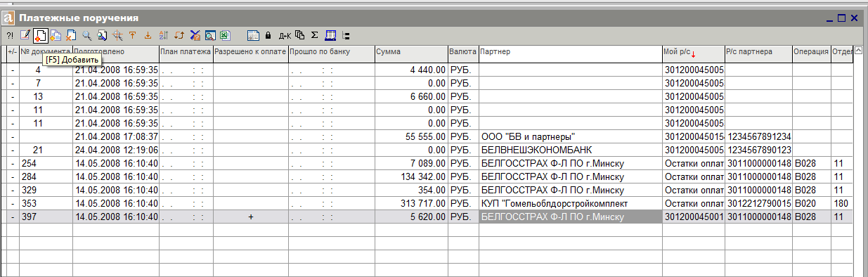Click the vertical scrollbar up arrow
Viewport: 868px width, 277px height.
tap(857, 51)
